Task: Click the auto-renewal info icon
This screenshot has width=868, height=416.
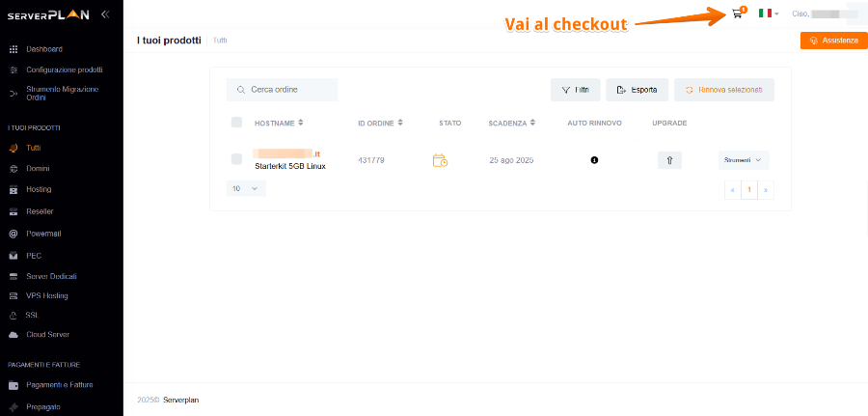Action: pos(594,160)
